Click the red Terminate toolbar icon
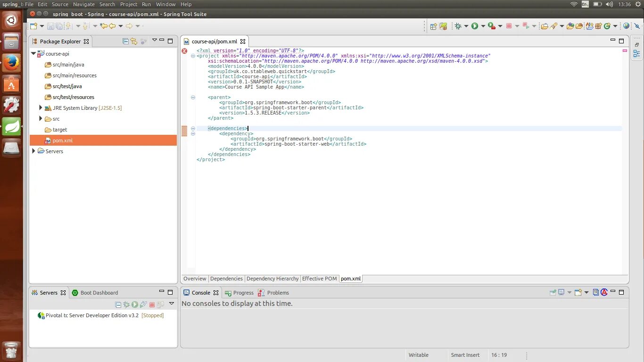This screenshot has height=362, width=644. click(509, 26)
